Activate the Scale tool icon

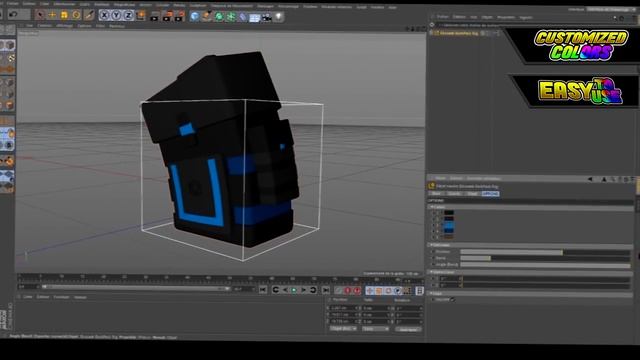tap(64, 16)
